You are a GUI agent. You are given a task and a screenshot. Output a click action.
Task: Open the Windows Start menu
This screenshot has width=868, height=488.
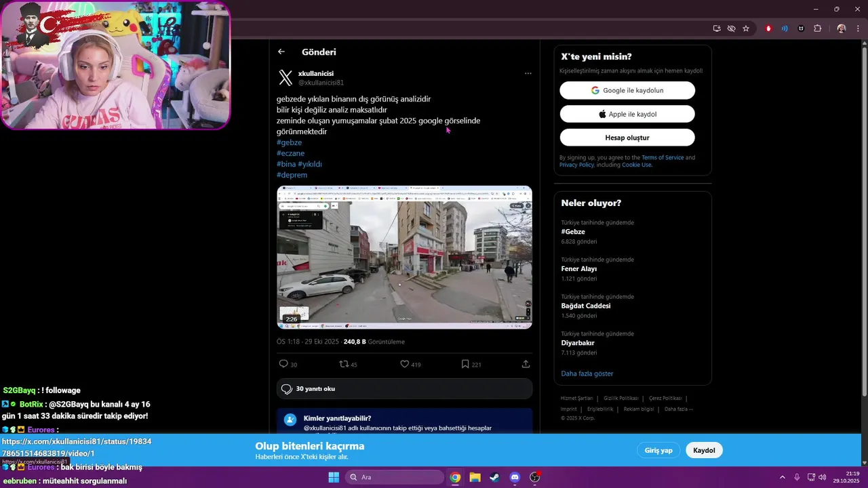pos(334,477)
